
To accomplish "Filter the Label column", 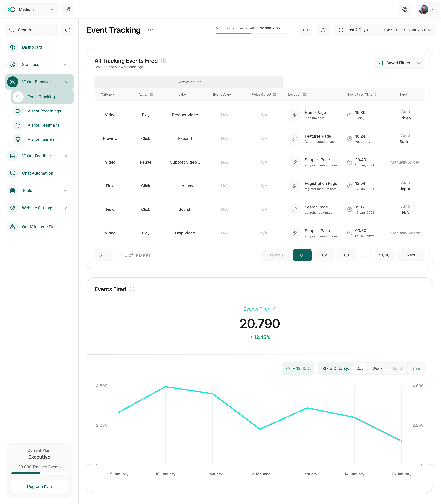I will [x=190, y=94].
